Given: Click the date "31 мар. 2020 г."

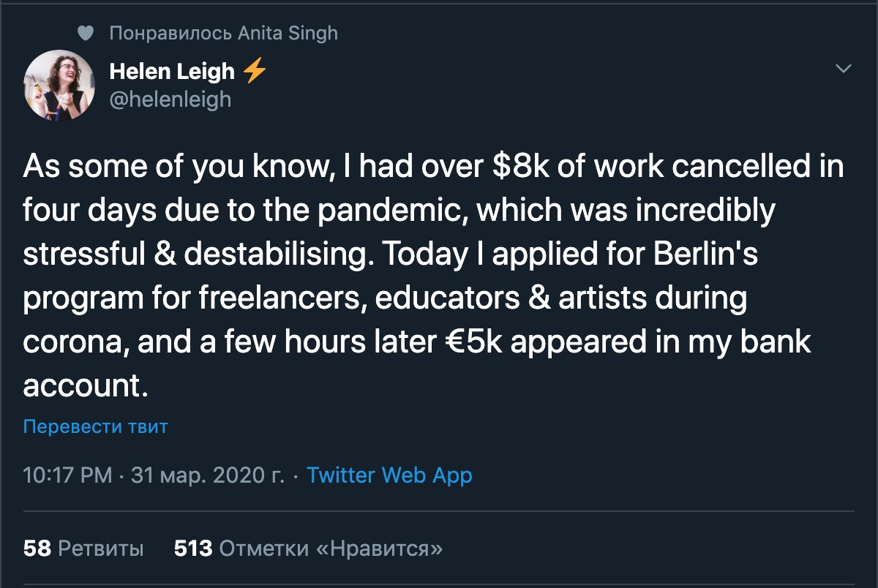Looking at the screenshot, I should 206,475.
